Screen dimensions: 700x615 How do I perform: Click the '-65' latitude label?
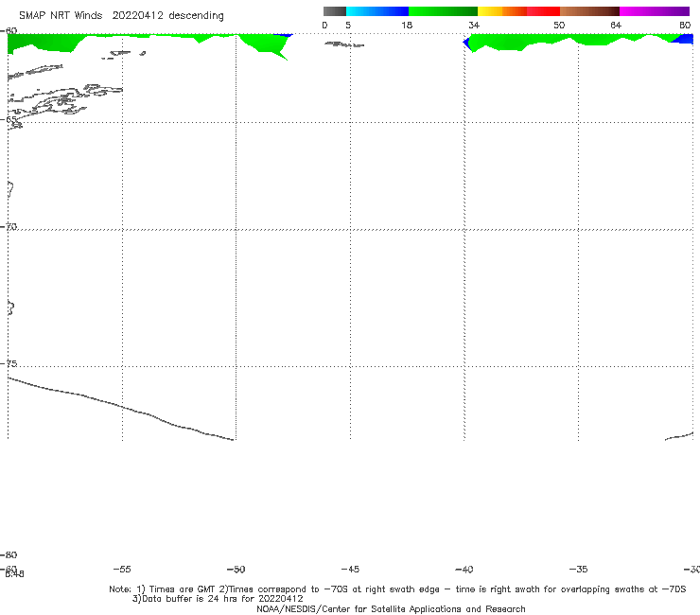click(x=9, y=119)
